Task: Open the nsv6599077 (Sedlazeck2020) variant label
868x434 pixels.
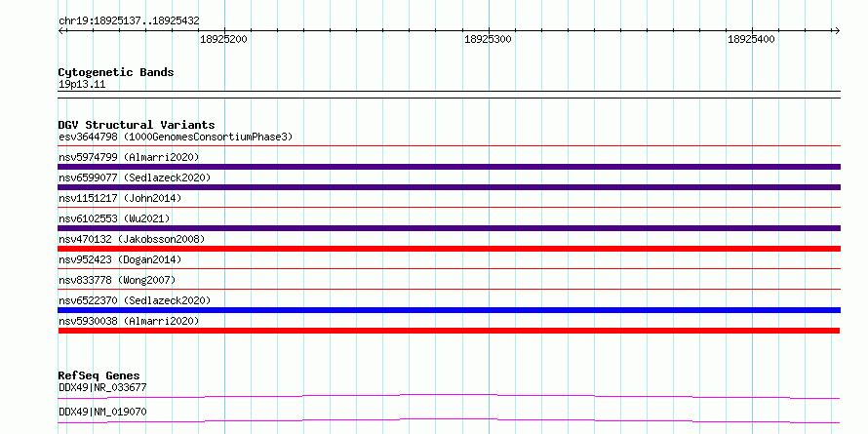Action: [135, 178]
